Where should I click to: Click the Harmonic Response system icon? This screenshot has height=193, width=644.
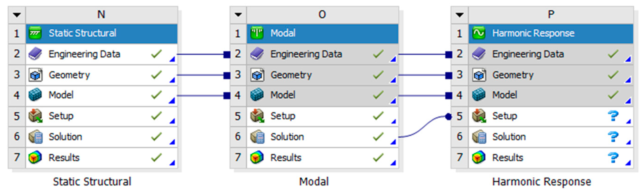pyautogui.click(x=479, y=33)
